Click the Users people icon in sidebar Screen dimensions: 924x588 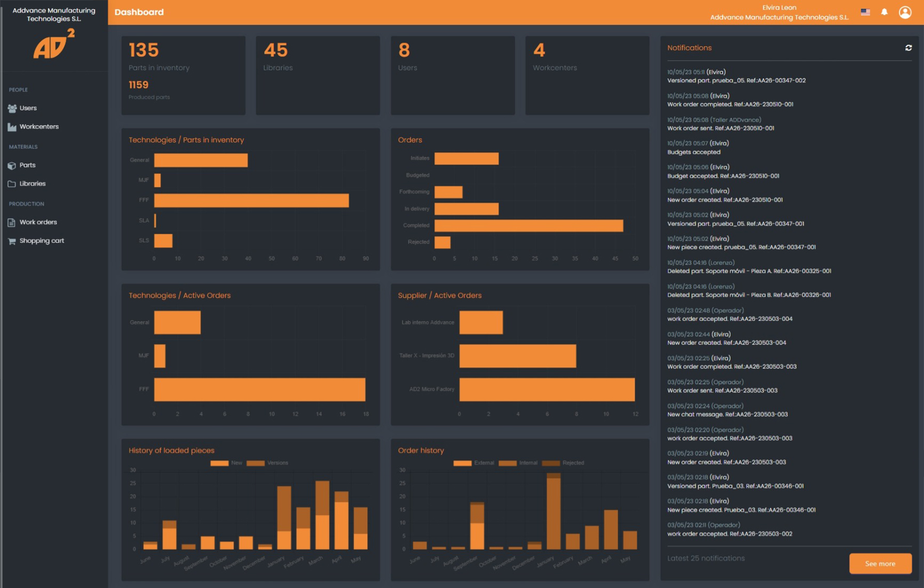tap(12, 108)
